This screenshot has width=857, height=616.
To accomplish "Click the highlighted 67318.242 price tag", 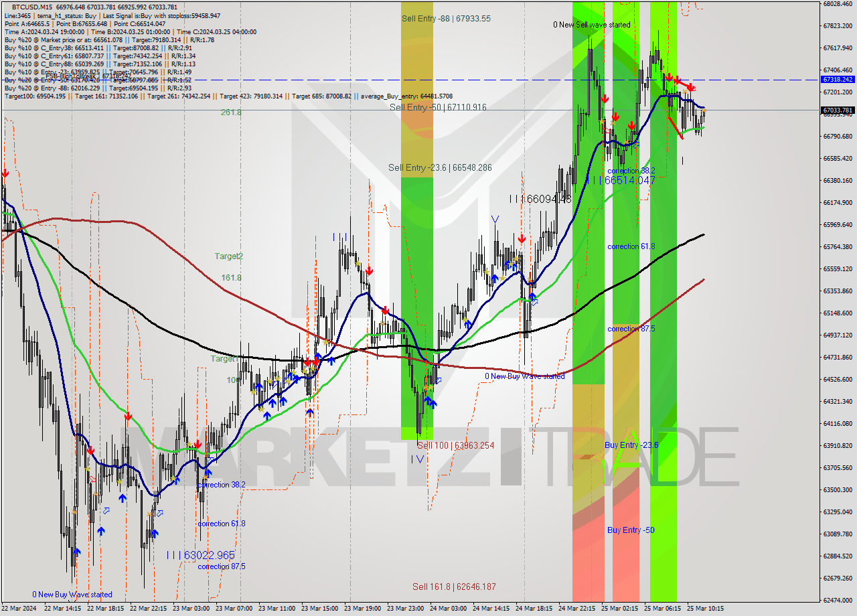I will point(838,79).
